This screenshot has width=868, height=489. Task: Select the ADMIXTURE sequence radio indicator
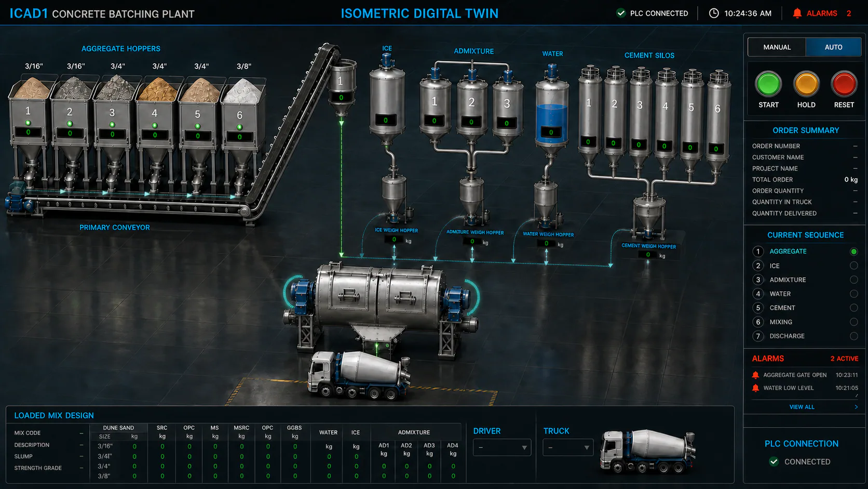point(853,280)
